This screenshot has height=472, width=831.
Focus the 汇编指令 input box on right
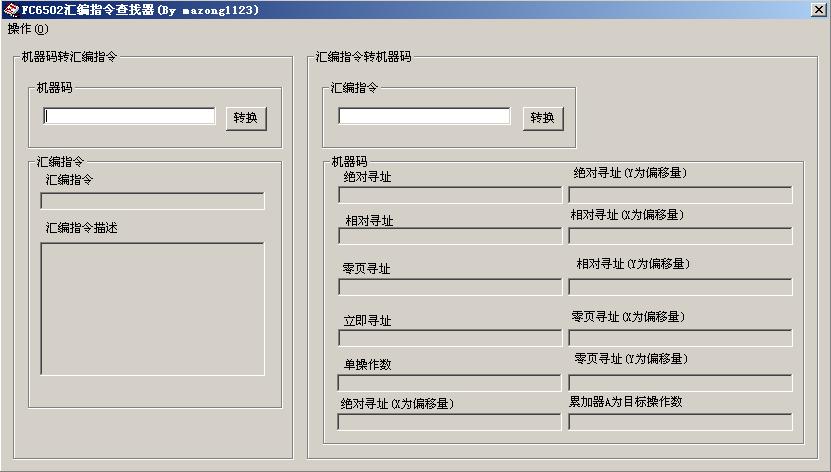pos(424,117)
